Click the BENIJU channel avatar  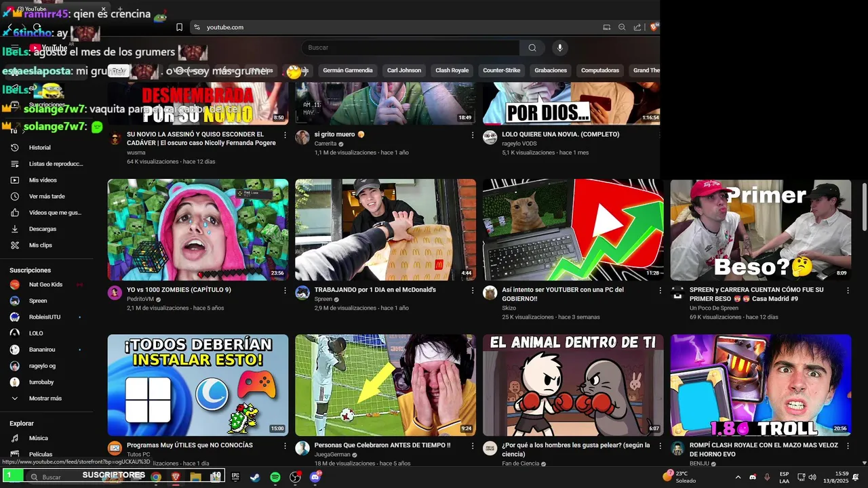(677, 448)
